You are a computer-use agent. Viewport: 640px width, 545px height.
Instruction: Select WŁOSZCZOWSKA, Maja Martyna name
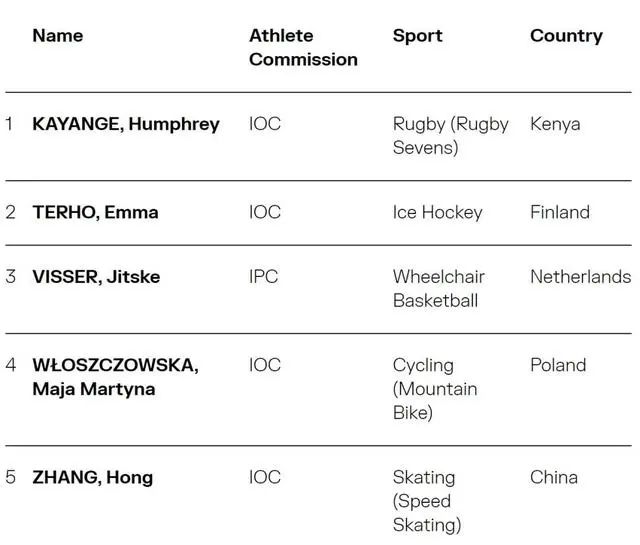pos(116,377)
